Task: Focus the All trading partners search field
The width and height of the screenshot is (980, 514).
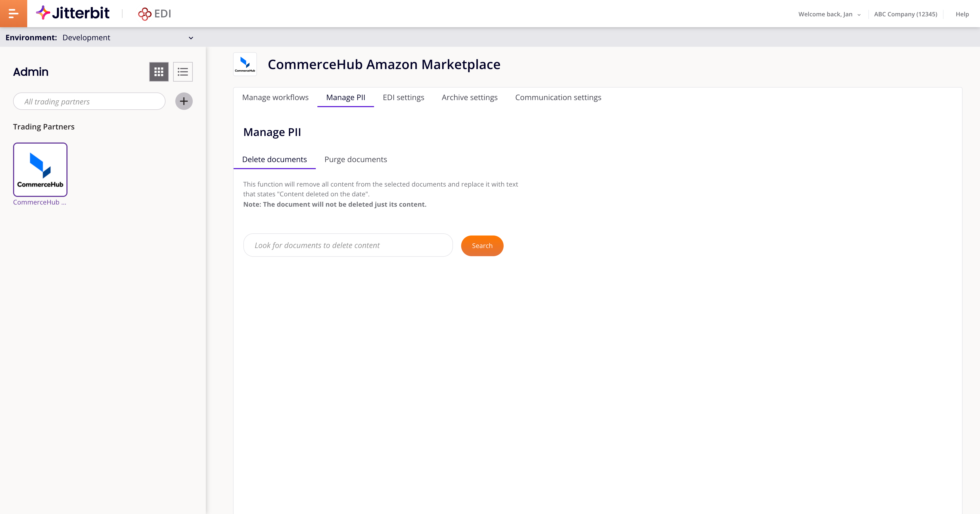Action: click(x=89, y=101)
